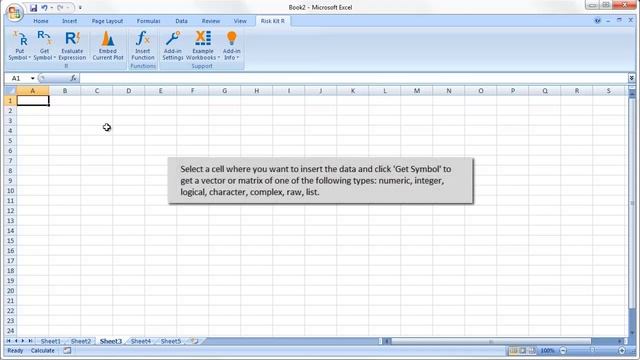Select cell A1
Viewport: 640px width, 360px height.
click(x=33, y=100)
